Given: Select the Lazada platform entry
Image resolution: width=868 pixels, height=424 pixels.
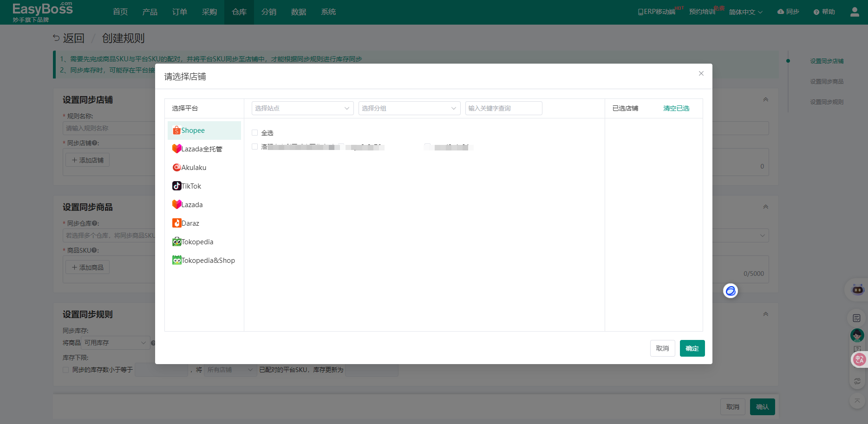Looking at the screenshot, I should point(204,205).
